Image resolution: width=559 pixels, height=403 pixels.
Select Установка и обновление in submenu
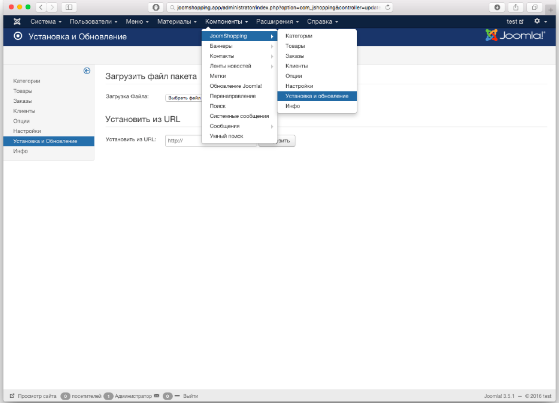click(317, 96)
